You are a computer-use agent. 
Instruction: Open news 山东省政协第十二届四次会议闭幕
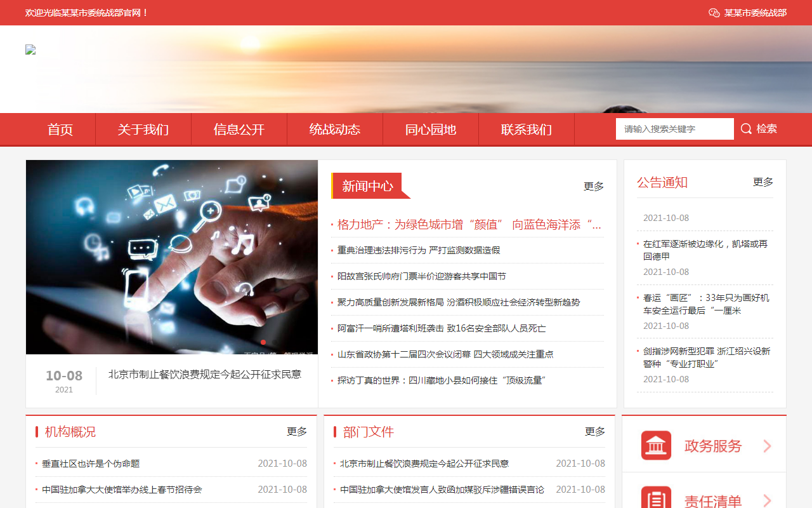click(445, 354)
